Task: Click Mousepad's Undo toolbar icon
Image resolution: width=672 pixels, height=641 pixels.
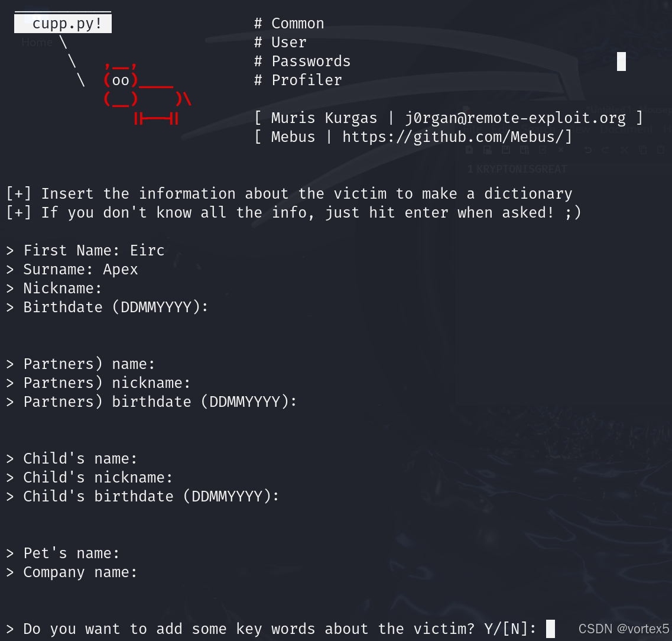Action: 588,150
